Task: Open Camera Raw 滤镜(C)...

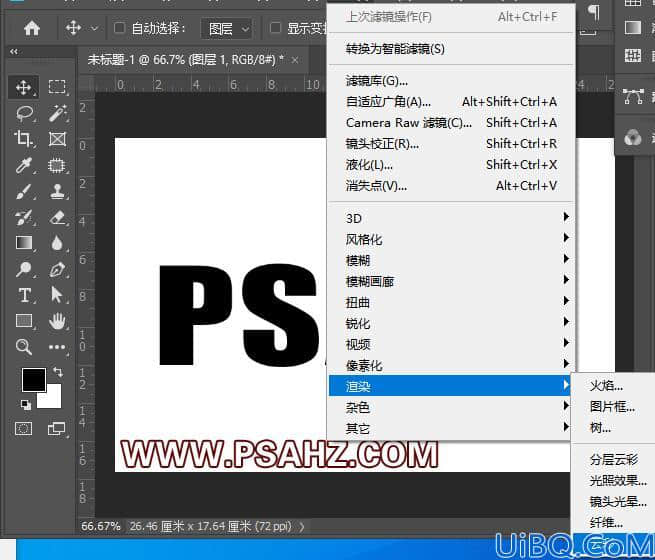Action: [451, 122]
